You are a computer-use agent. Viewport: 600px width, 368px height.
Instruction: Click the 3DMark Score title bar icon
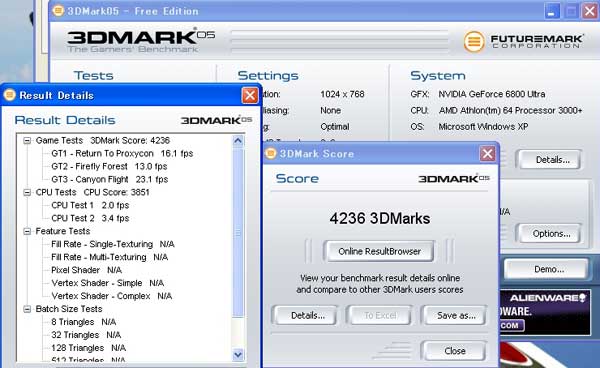pos(270,153)
